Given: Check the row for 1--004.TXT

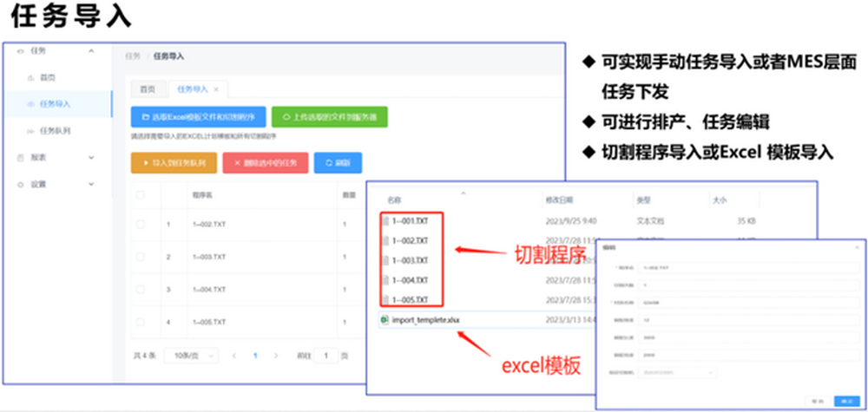Looking at the screenshot, I should pyautogui.click(x=141, y=290).
